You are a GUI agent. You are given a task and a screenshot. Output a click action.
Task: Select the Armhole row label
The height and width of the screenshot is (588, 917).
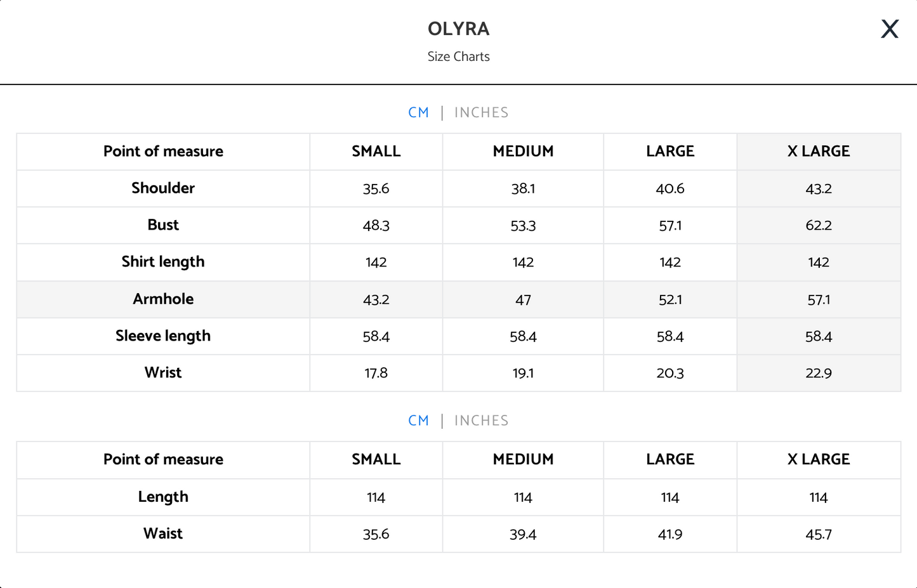tap(163, 299)
